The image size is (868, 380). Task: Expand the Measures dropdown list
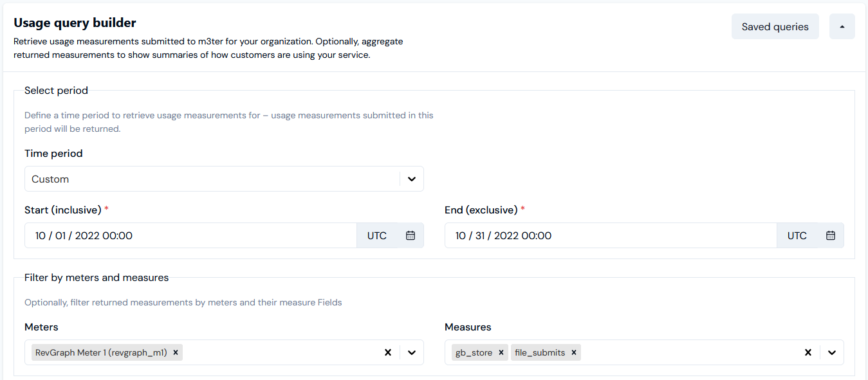(832, 352)
